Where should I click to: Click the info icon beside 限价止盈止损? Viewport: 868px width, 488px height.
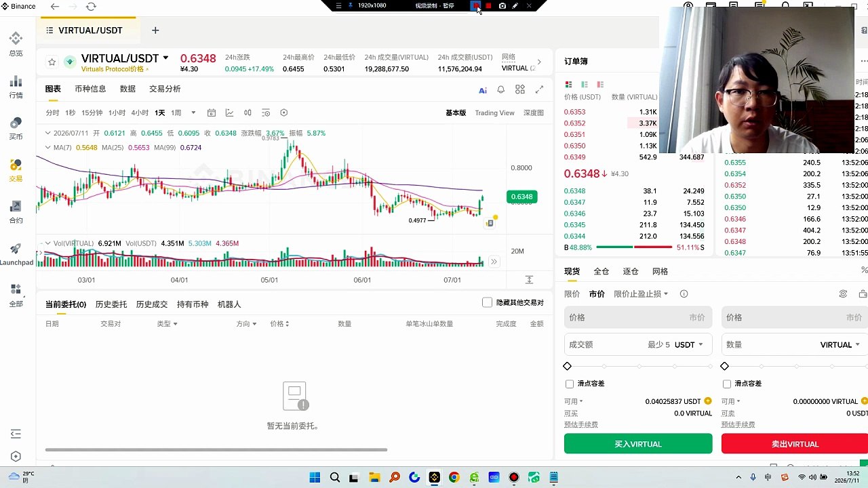684,294
